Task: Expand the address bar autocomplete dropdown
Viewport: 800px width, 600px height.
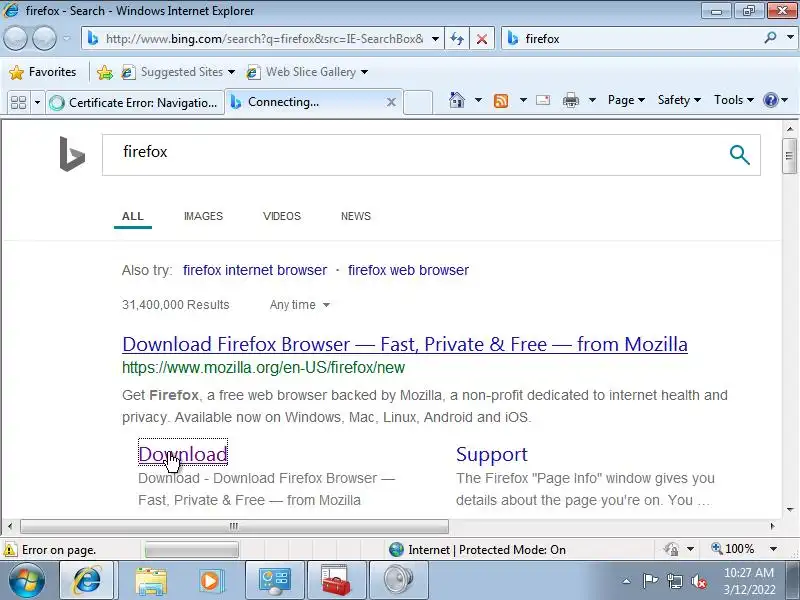Action: (435, 39)
